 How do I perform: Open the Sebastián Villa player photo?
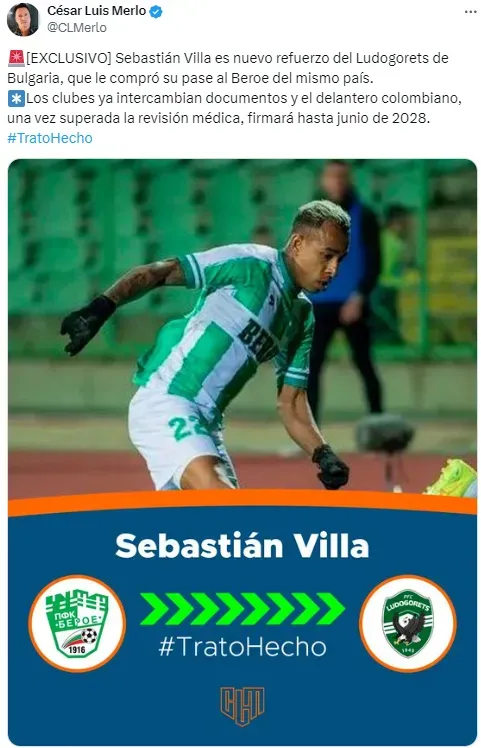242,329
